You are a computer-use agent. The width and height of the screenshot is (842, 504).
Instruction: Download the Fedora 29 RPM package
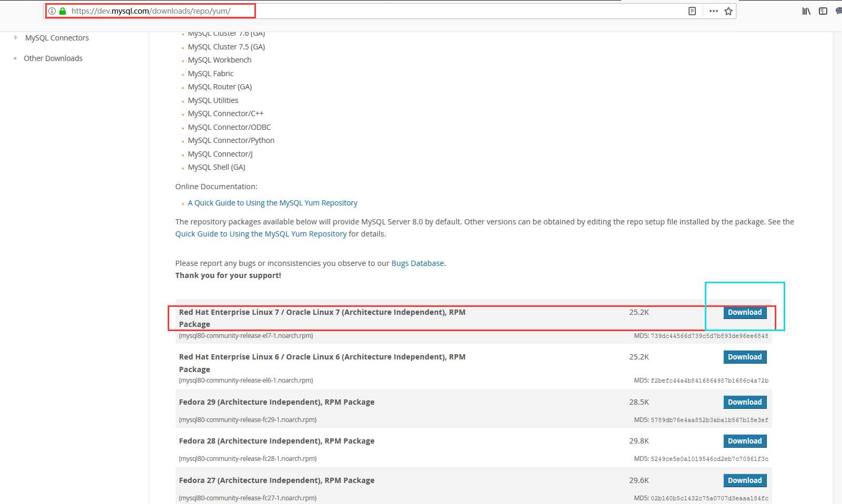(x=745, y=402)
